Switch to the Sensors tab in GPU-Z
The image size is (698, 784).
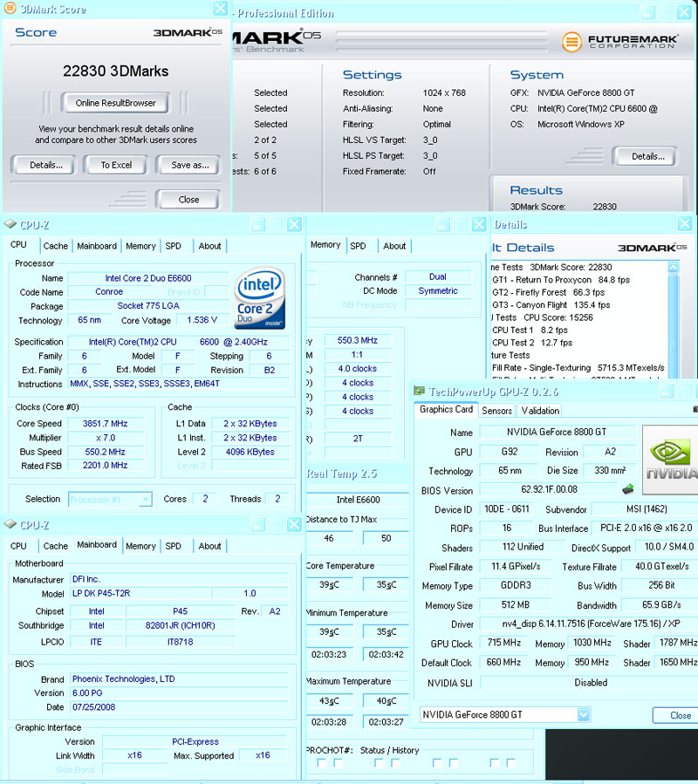(x=496, y=411)
